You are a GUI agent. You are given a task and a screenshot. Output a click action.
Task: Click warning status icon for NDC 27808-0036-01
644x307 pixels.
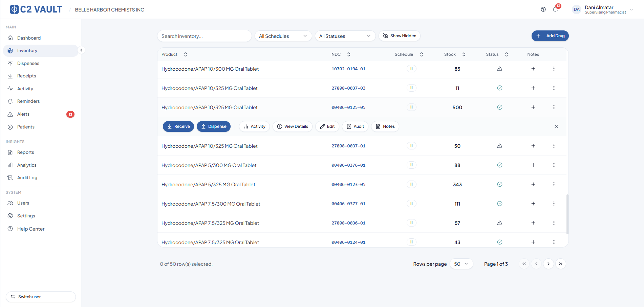[499, 223]
